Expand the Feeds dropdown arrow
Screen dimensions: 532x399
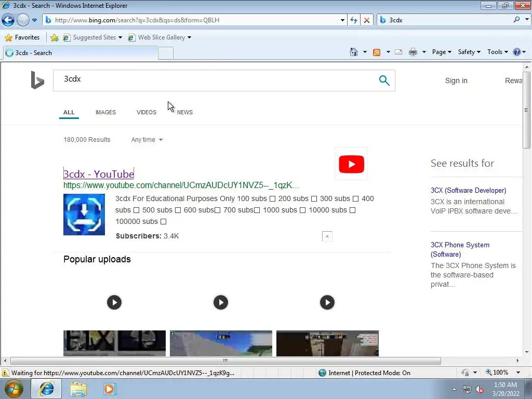coord(388,52)
